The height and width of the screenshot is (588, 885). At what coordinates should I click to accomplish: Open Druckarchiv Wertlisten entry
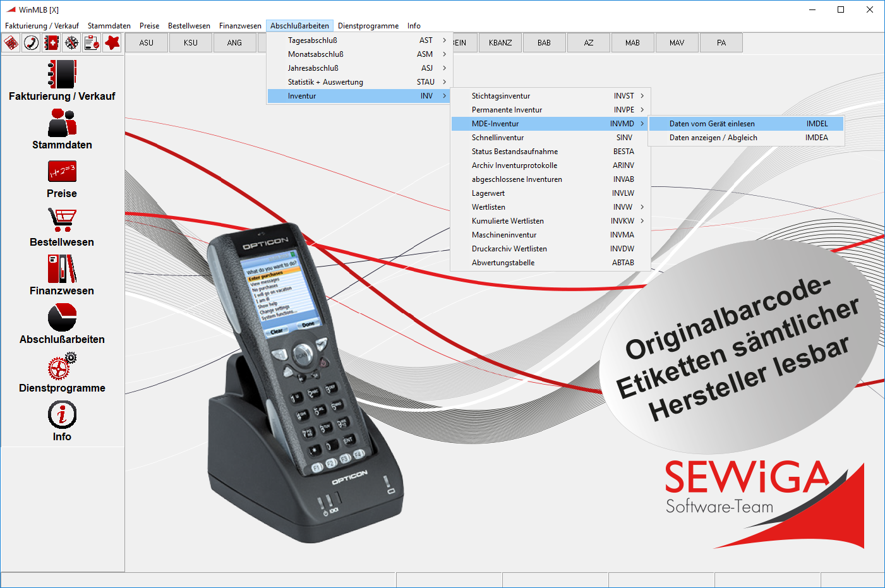[x=550, y=249]
